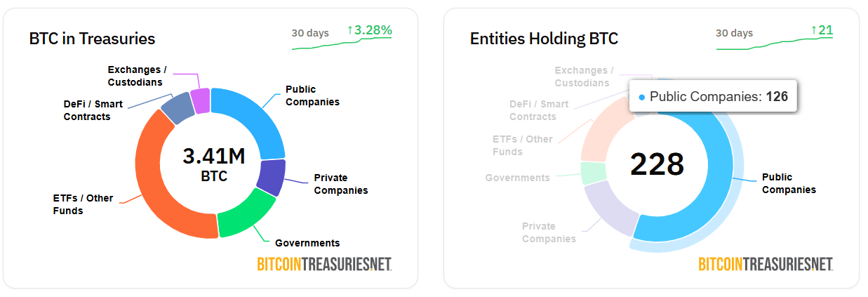Click the Governments label in BTC Treasuries chart
Screen dimensions: 868x297
point(307,243)
